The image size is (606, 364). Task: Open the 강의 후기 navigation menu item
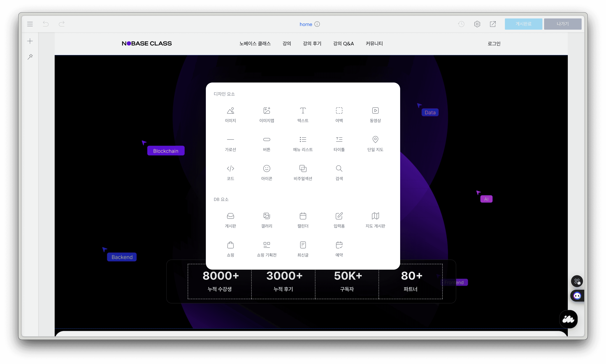[312, 44]
